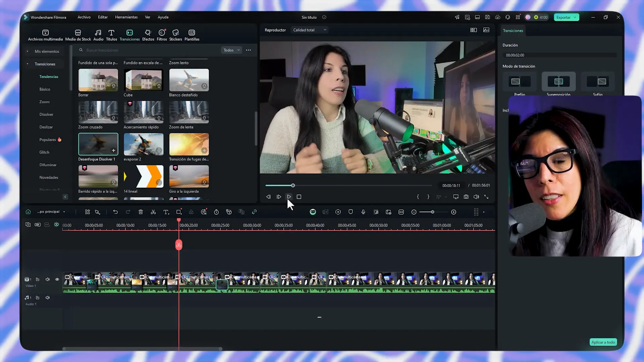Download the Borrar transition
Viewport: 644px width, 362px height.
pos(114,86)
